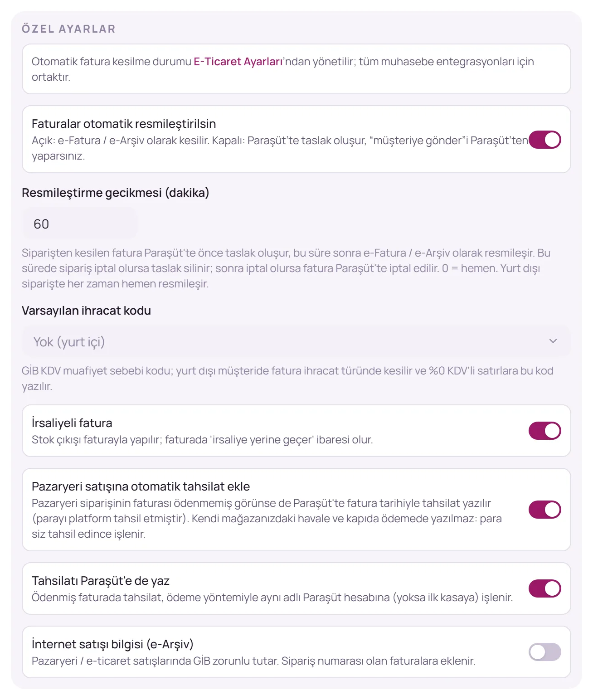Switch off Tahsilatı Paraşüt'e de yaz
The image size is (593, 700).
point(544,588)
